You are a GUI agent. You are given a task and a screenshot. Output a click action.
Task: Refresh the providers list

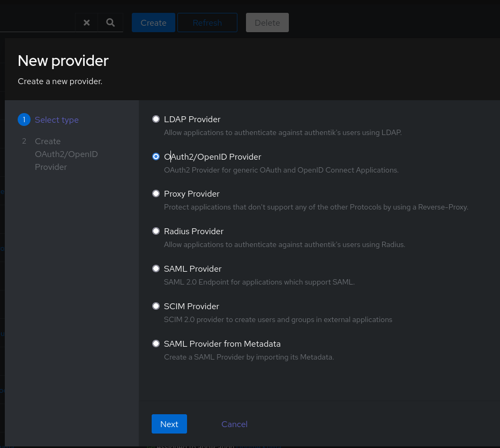click(207, 23)
